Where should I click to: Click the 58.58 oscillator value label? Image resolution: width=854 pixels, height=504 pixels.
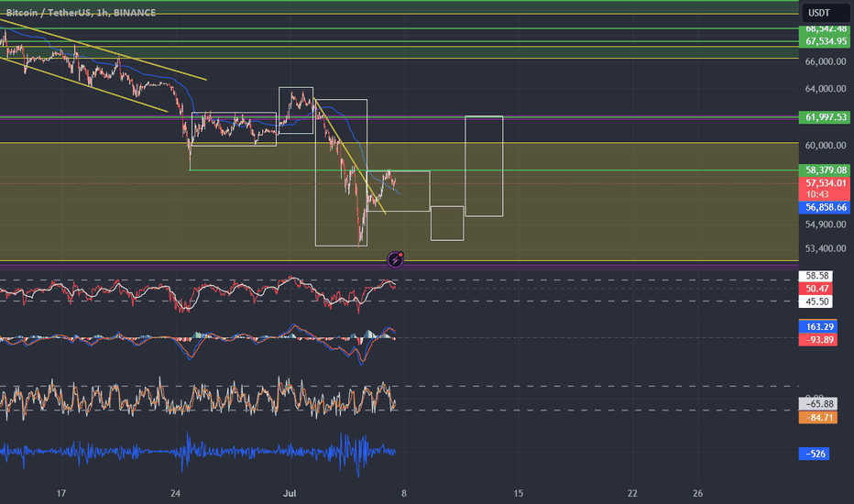(816, 276)
